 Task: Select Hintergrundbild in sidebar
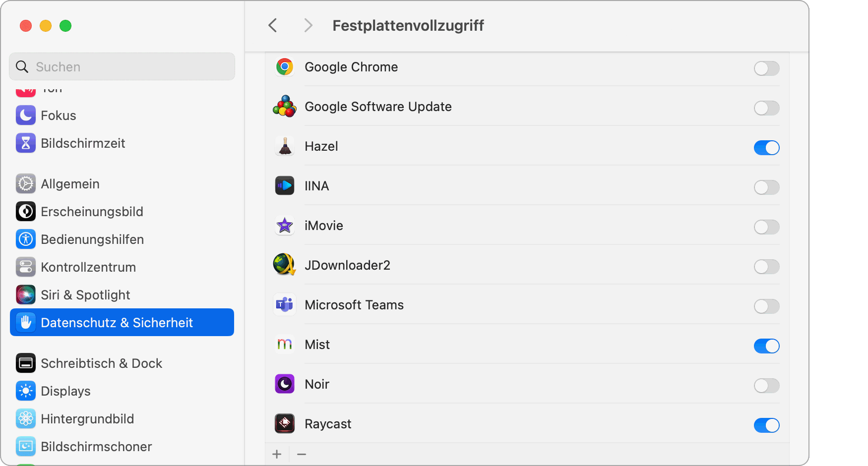(x=122, y=419)
